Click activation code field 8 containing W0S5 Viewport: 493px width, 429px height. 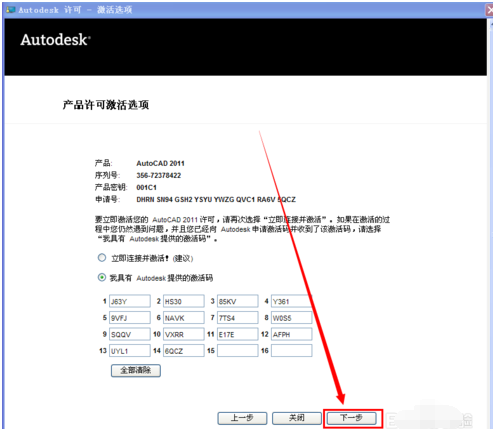pyautogui.click(x=292, y=318)
